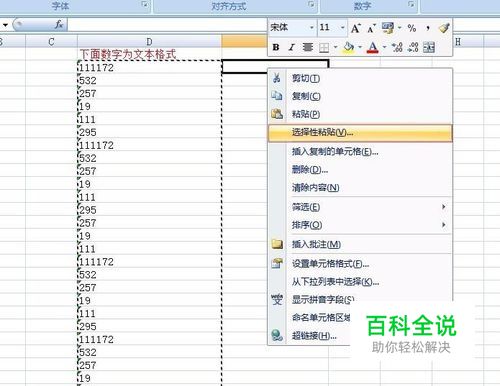Expand the 排序(O) submenu
500x386 pixels.
(360, 225)
